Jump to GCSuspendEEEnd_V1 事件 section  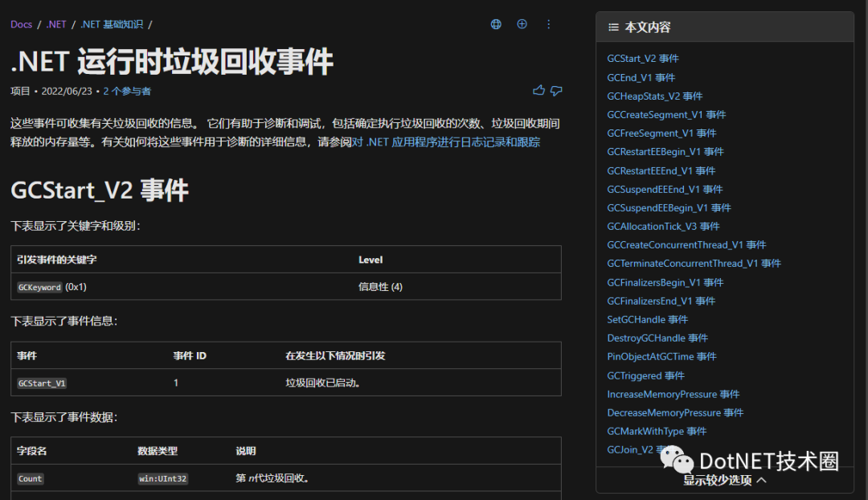tap(665, 190)
